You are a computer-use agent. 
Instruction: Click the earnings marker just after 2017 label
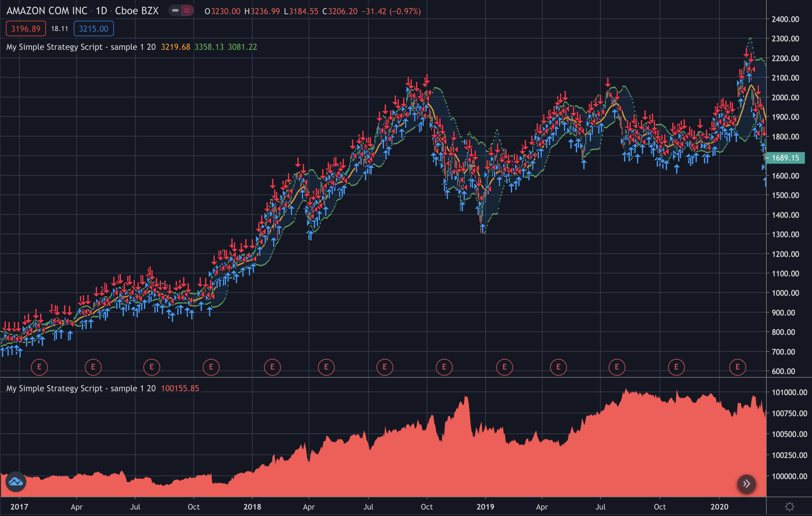tap(39, 367)
